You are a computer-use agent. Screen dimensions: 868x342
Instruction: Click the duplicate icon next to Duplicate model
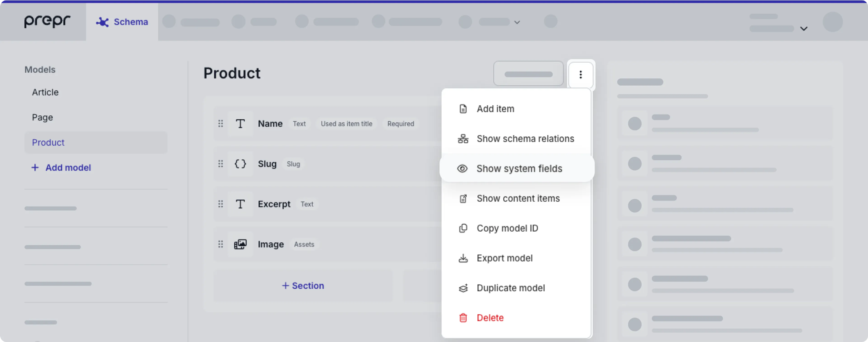pyautogui.click(x=463, y=288)
